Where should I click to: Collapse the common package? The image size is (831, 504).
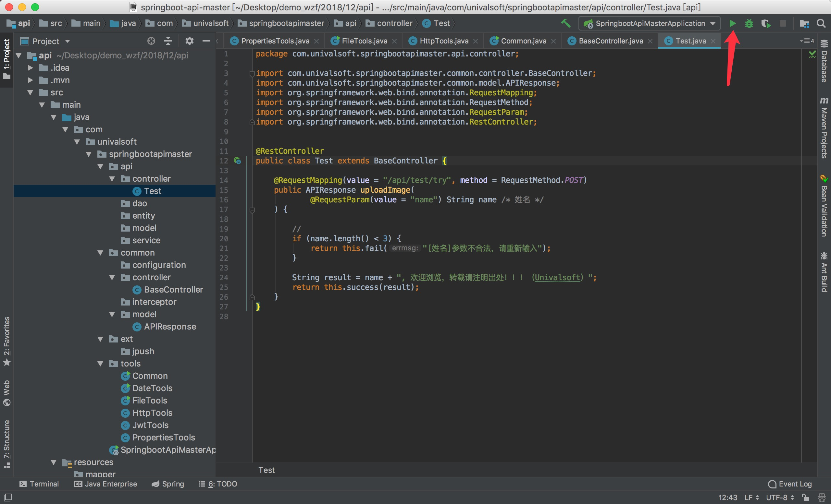[101, 253]
